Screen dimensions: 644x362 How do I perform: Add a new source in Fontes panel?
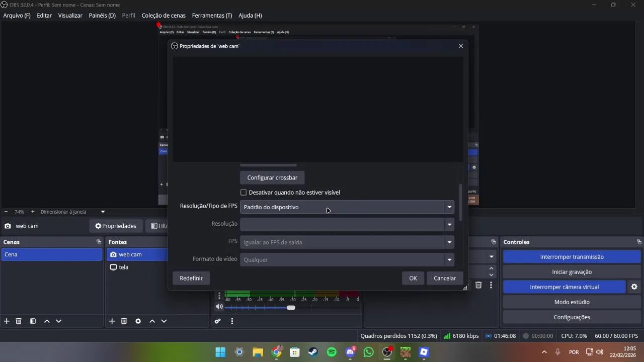[x=112, y=321]
